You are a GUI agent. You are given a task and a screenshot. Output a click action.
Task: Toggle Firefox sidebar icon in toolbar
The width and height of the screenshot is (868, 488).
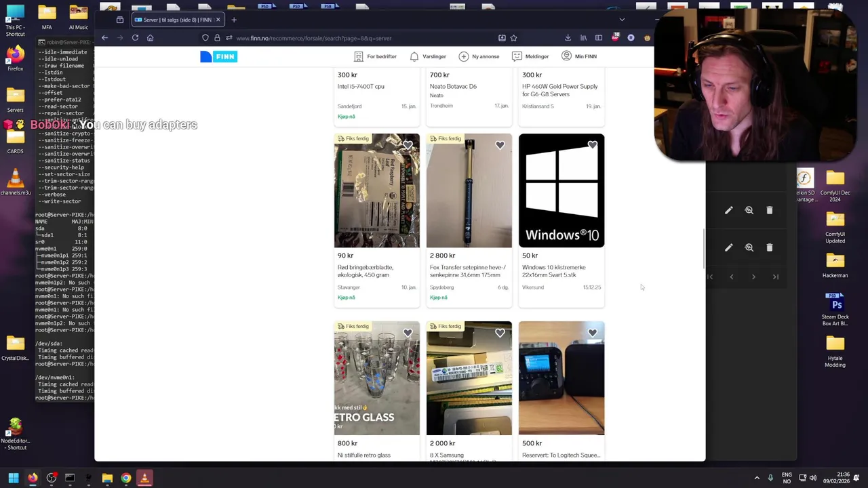(599, 38)
